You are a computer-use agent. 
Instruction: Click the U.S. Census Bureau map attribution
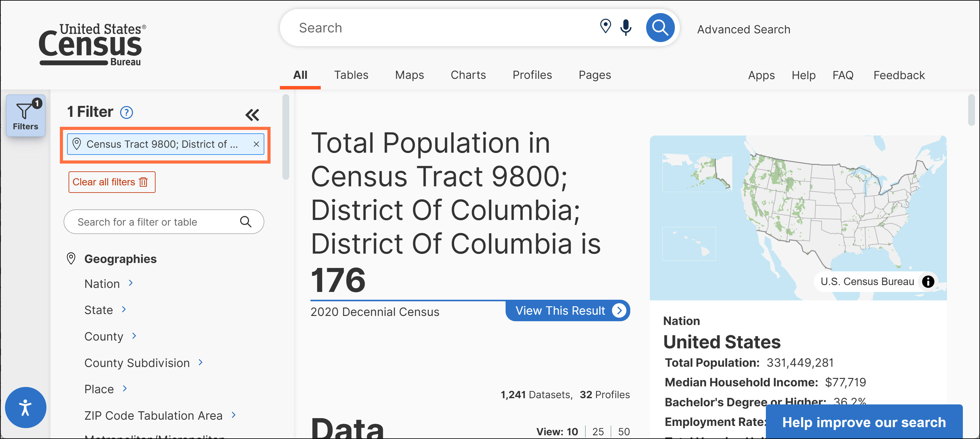click(x=867, y=282)
